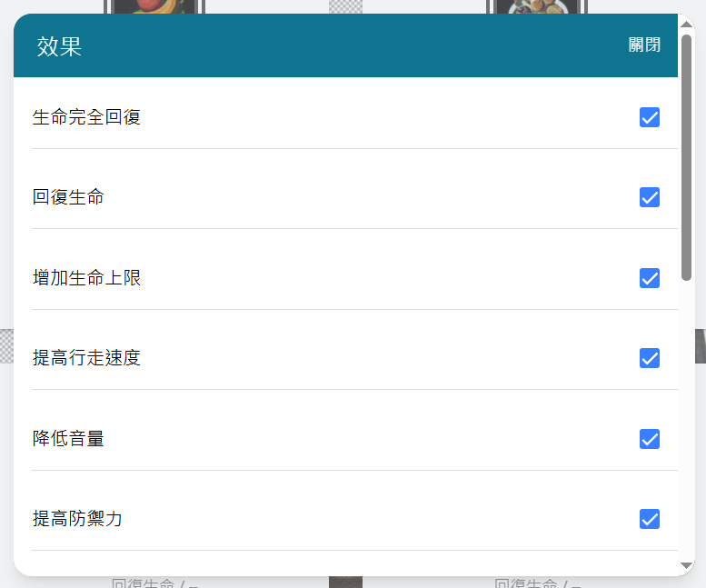Screen dimensions: 706x588
Task: Click the fruit thumbnail behind dialog top-left
Action: [154, 6]
